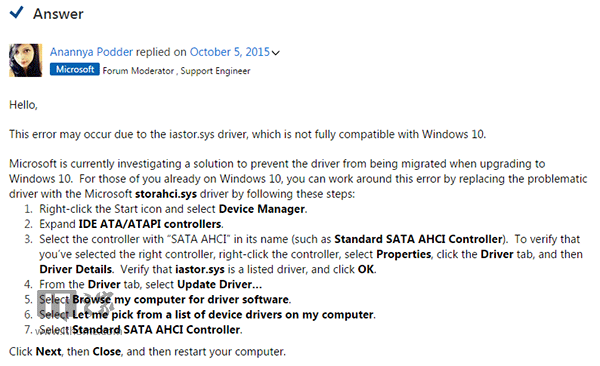Click the IT watermark logo over the steps
The width and height of the screenshot is (600, 366).
coord(75,306)
